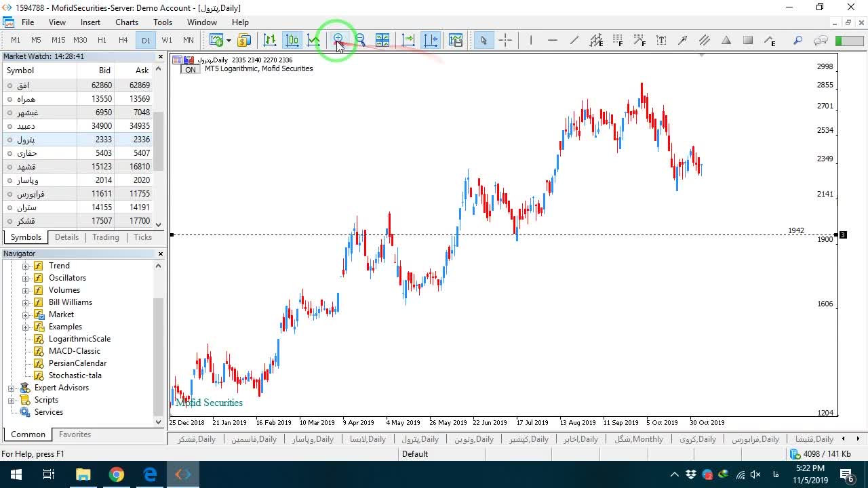Open the new chart dropdown arrow
Image resolution: width=868 pixels, height=488 pixels.
pos(229,40)
